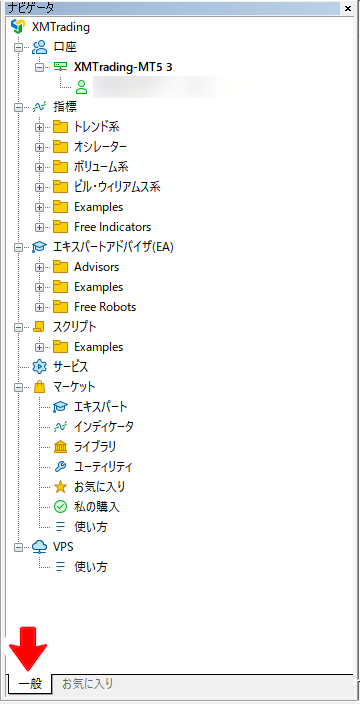
Task: Expand the トレンド系 folder
Action: pyautogui.click(x=40, y=128)
